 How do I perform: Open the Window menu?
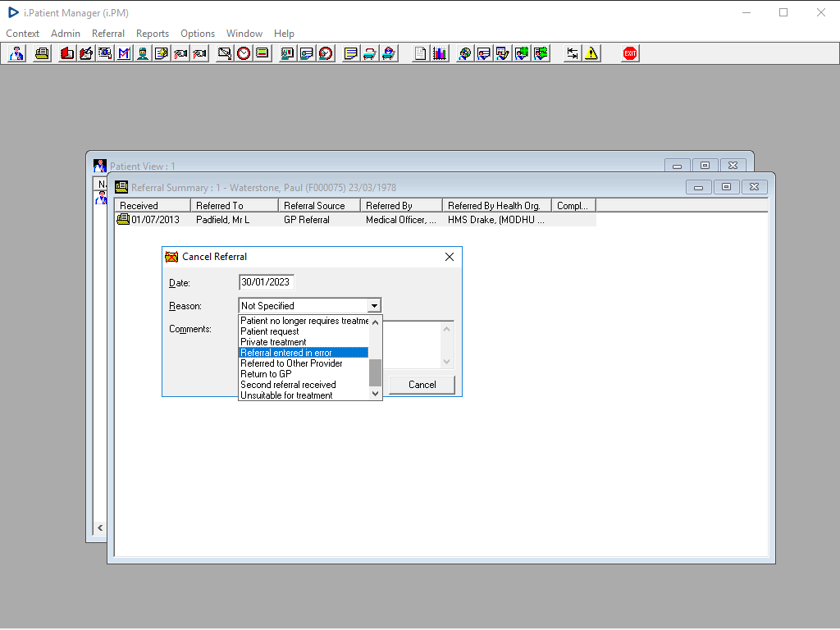[x=244, y=33]
